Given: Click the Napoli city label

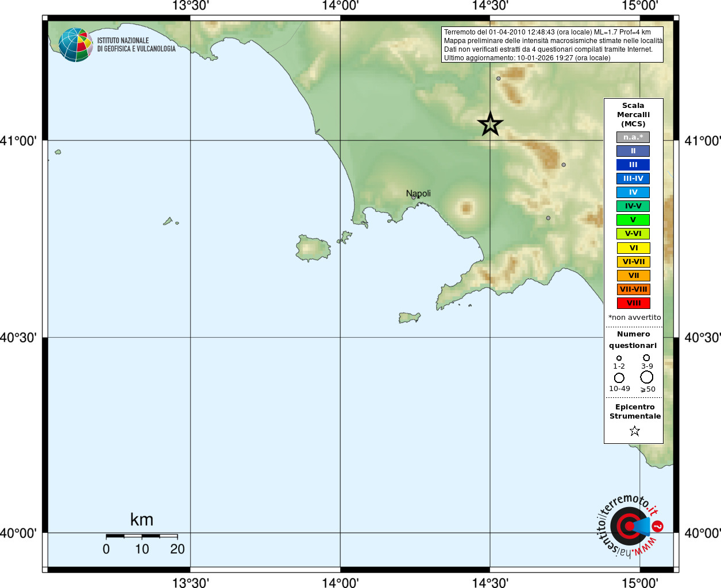Looking at the screenshot, I should (418, 194).
